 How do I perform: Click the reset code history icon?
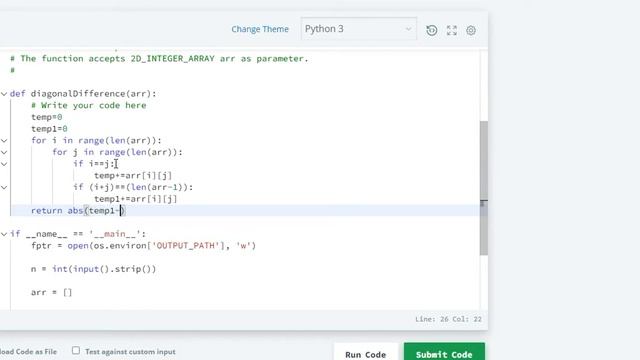coord(431,30)
